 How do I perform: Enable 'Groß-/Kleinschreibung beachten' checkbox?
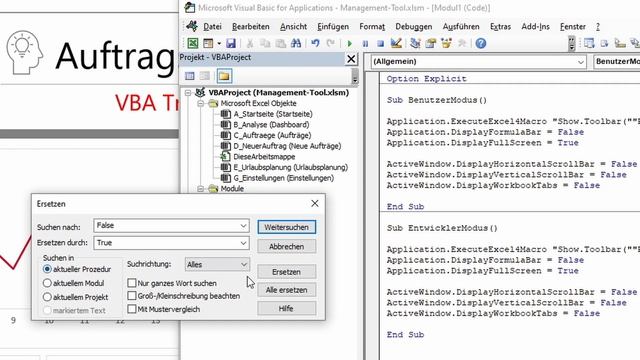click(x=132, y=296)
